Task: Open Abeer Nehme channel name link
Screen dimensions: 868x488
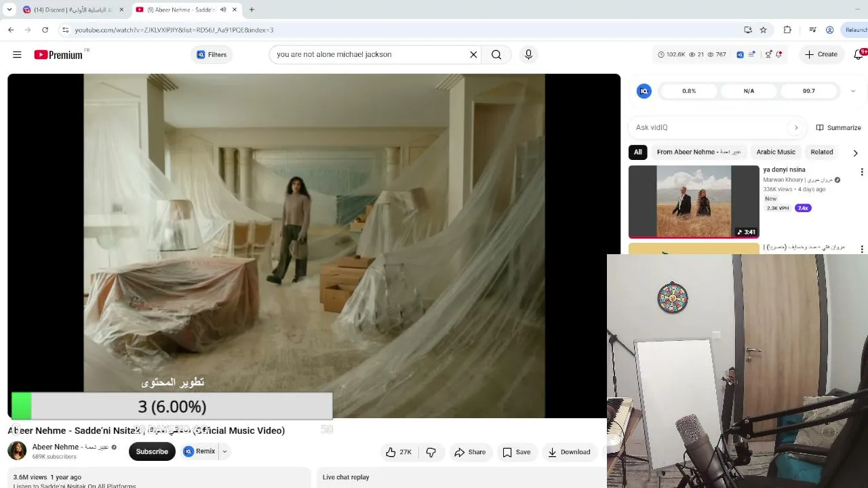Action: tap(71, 447)
